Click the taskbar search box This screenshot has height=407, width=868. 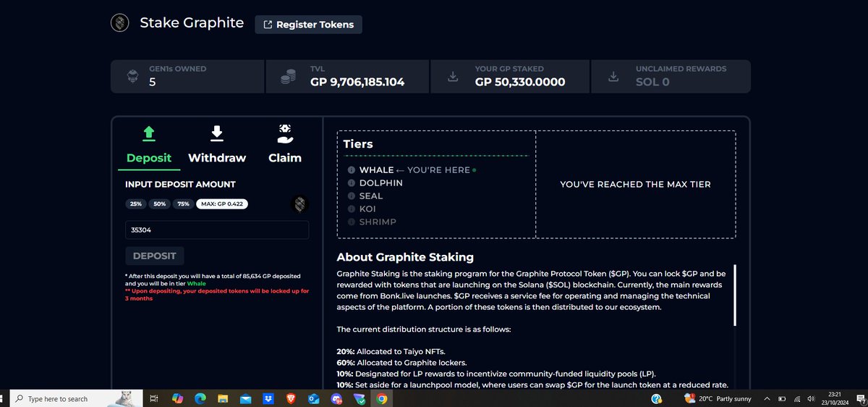pos(76,398)
